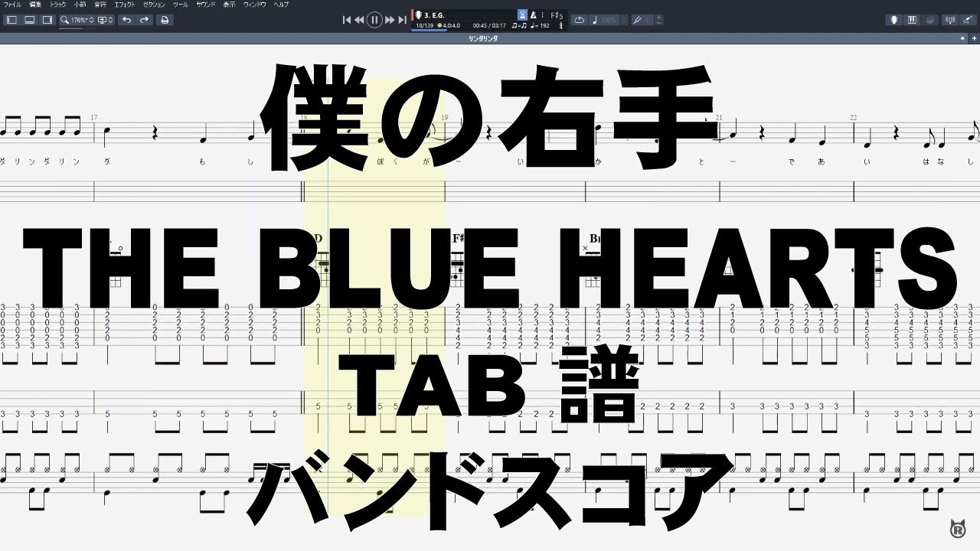Viewport: 980px width, 551px height.
Task: Toggle the bottom global view panel
Action: 29,20
